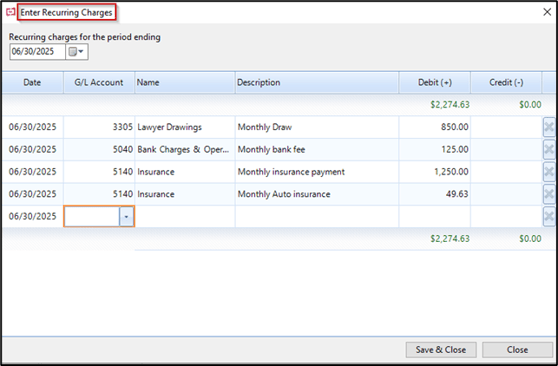The image size is (558, 366).
Task: Click Save & Close button
Action: tap(441, 350)
